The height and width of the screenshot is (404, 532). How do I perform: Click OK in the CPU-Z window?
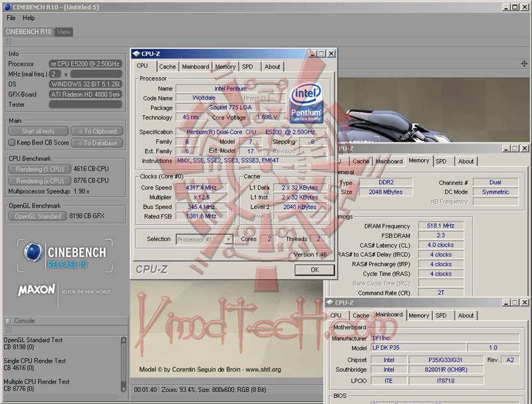point(315,270)
